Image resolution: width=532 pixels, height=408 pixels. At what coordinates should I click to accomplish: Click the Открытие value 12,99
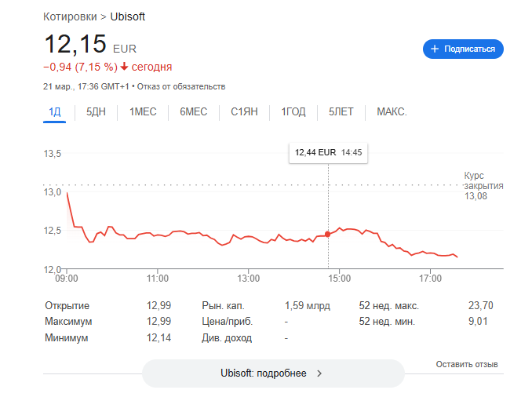(x=159, y=305)
